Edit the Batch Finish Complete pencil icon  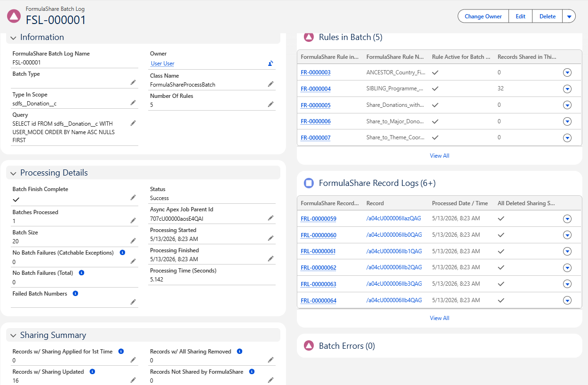(133, 198)
